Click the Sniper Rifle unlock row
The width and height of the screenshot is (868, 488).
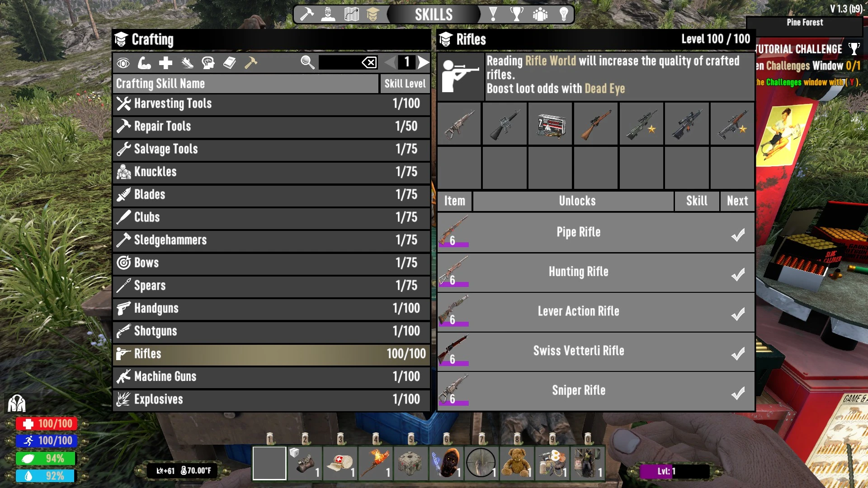coord(596,390)
